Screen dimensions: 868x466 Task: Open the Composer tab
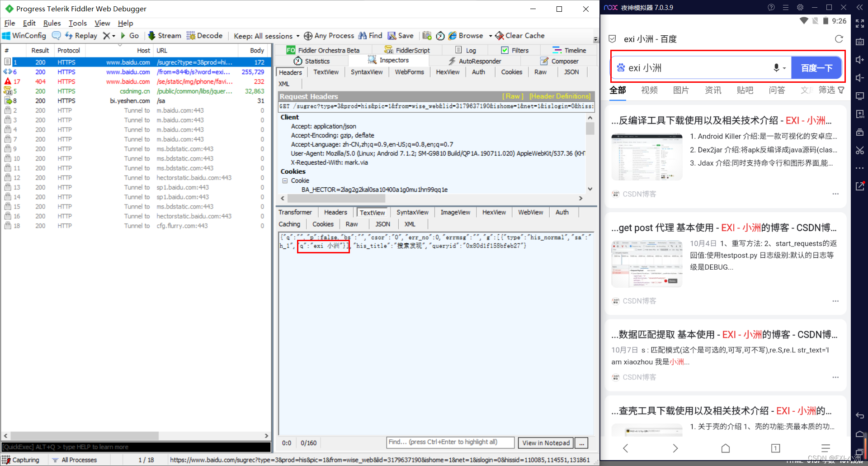[559, 61]
